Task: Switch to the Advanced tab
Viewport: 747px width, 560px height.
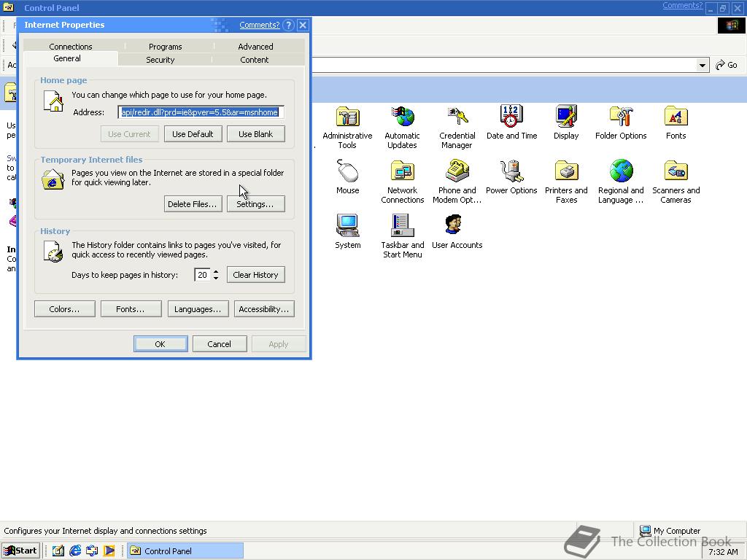Action: click(x=256, y=47)
